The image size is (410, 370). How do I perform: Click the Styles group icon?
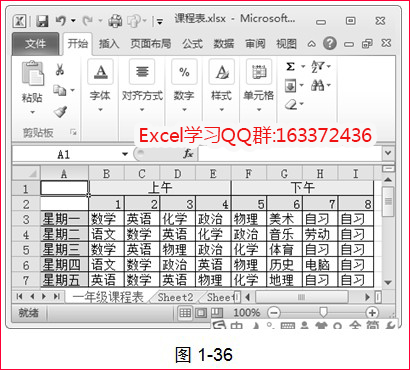(221, 72)
